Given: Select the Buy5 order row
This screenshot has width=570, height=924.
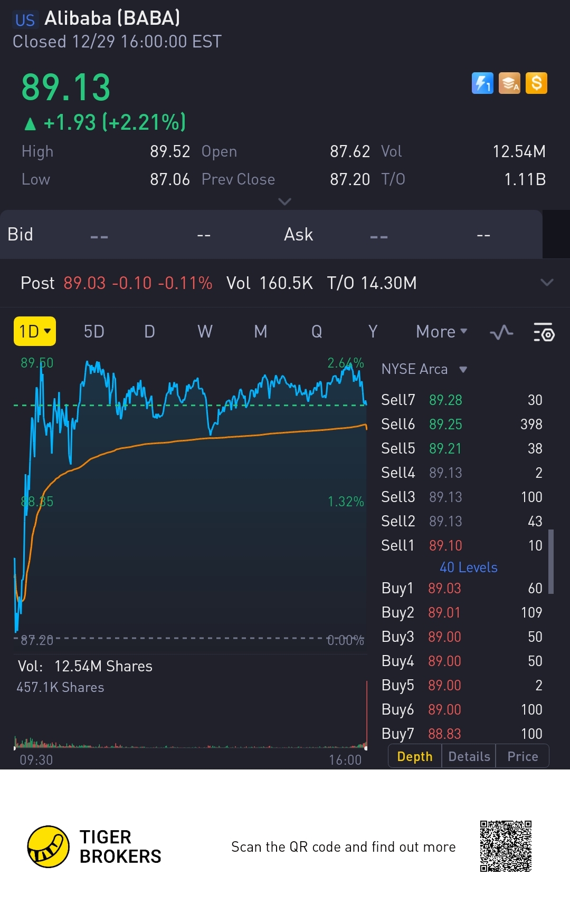Looking at the screenshot, I should point(462,685).
